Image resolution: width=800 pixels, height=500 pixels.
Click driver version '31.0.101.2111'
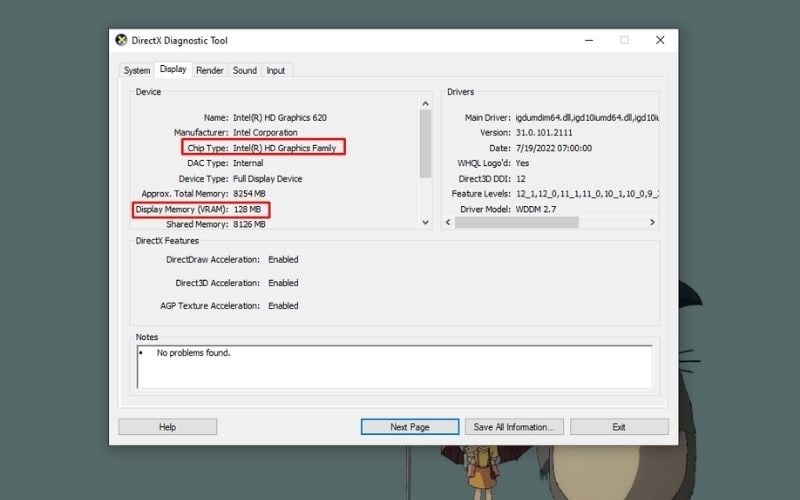click(x=544, y=133)
